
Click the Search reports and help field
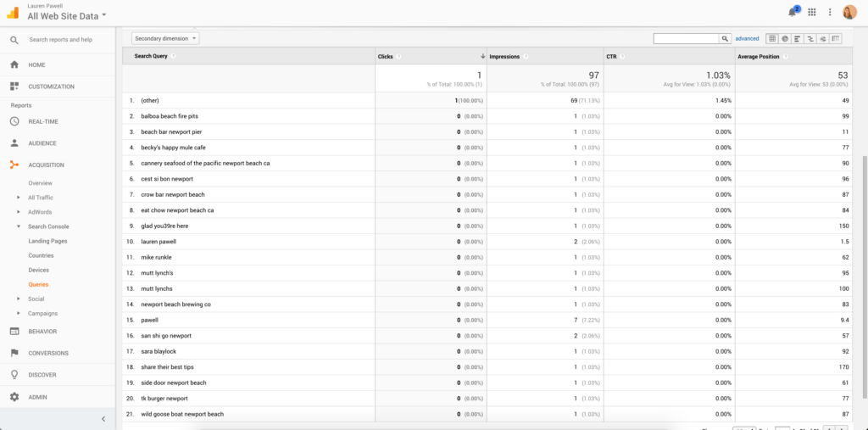(x=61, y=40)
